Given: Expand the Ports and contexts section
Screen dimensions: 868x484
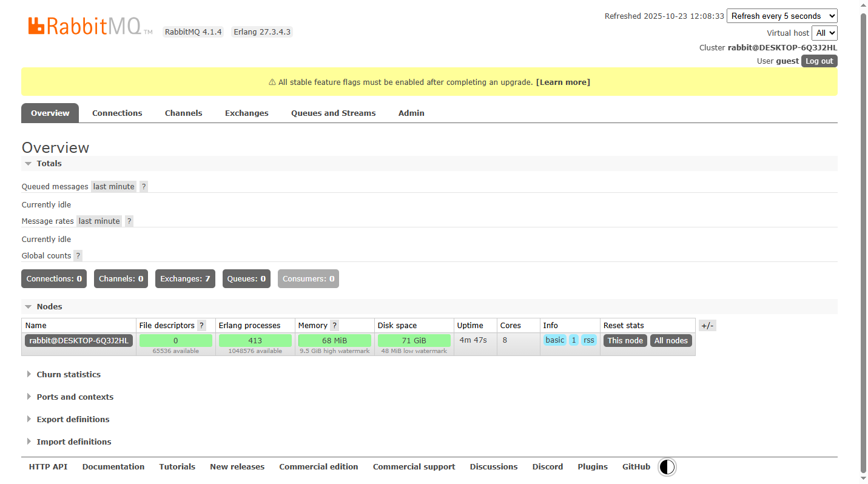Looking at the screenshot, I should pyautogui.click(x=75, y=397).
